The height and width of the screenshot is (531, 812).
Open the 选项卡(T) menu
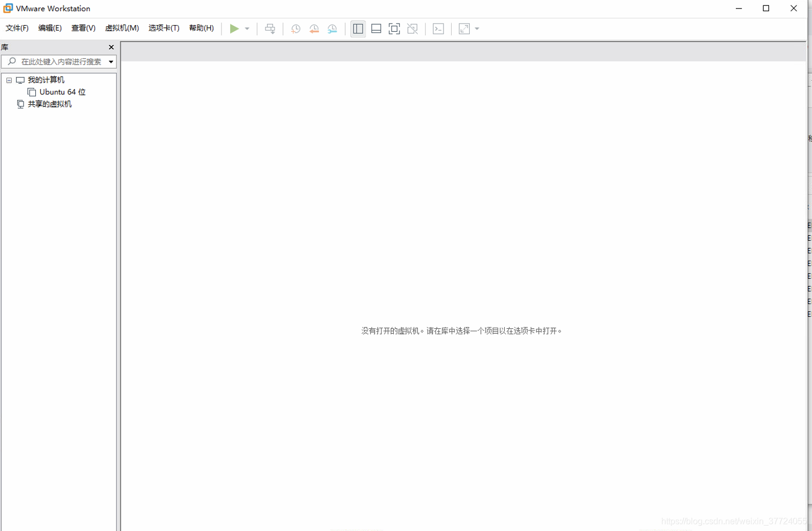pyautogui.click(x=164, y=28)
